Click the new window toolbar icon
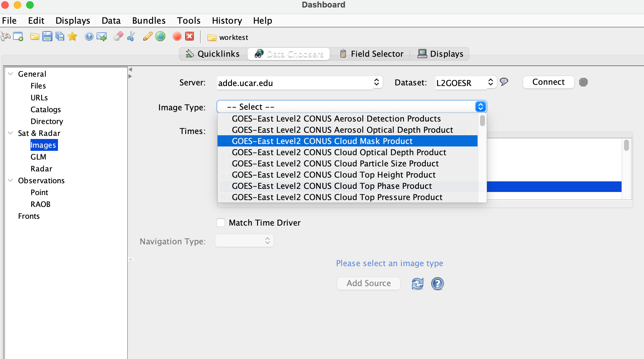The height and width of the screenshot is (359, 644). coord(18,37)
